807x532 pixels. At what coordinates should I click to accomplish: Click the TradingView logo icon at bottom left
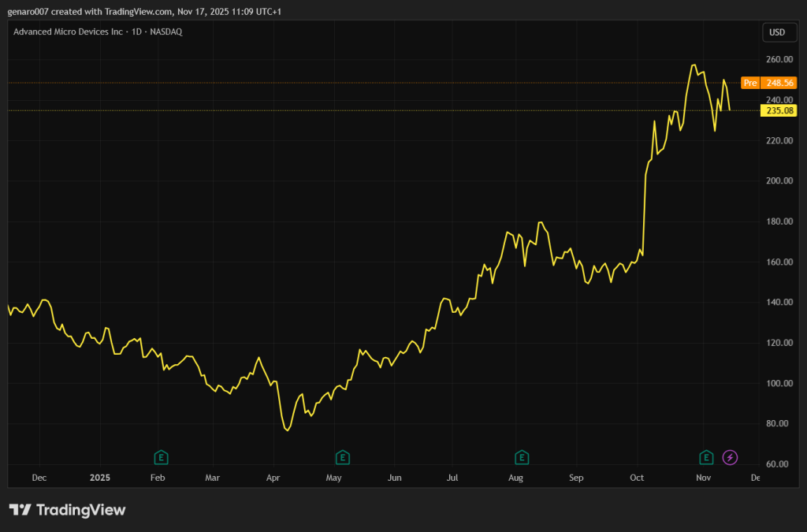[x=20, y=510]
